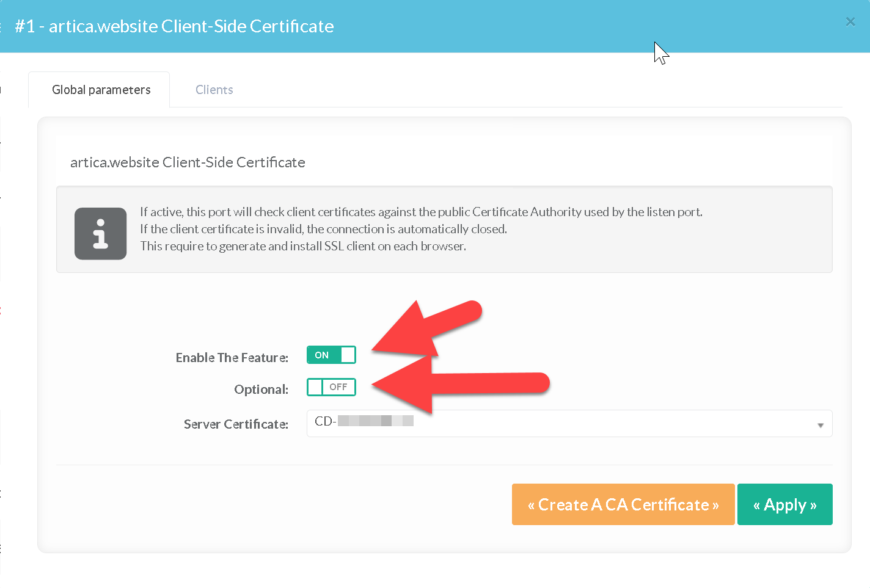The width and height of the screenshot is (870, 588).
Task: Click the dialog title in blue header
Action: pos(174,26)
